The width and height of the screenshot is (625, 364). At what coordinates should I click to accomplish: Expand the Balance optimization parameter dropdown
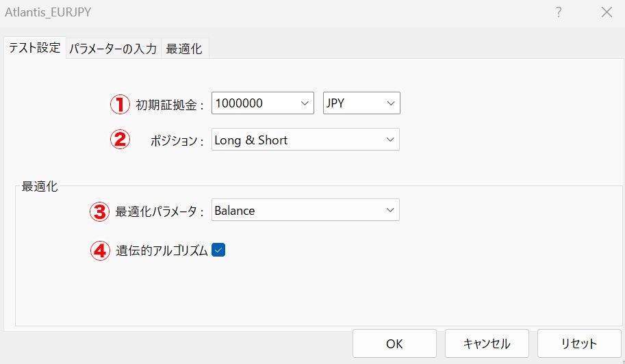[x=305, y=211]
